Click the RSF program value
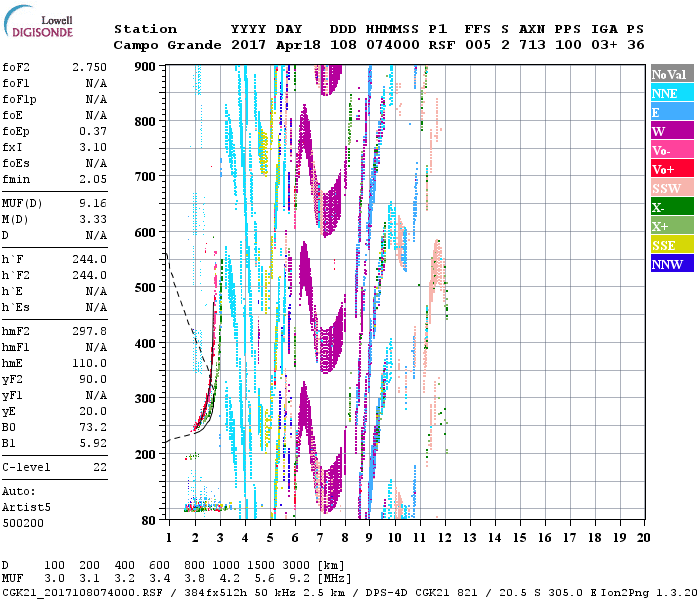The image size is (700, 600). coord(442,45)
